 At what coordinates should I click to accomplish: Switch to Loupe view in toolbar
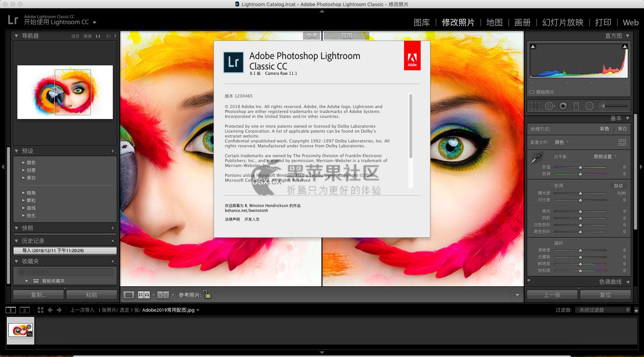[129, 295]
